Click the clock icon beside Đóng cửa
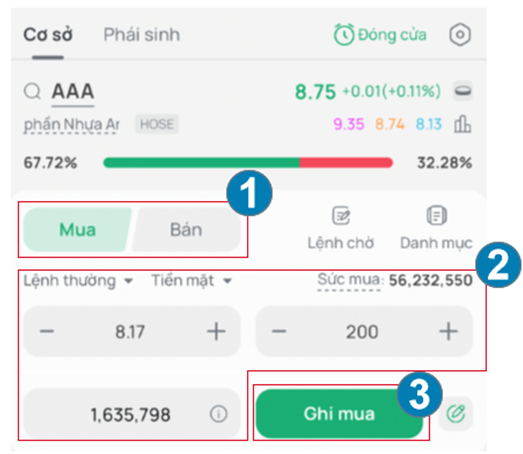Viewport: 523px width, 454px height. [344, 35]
